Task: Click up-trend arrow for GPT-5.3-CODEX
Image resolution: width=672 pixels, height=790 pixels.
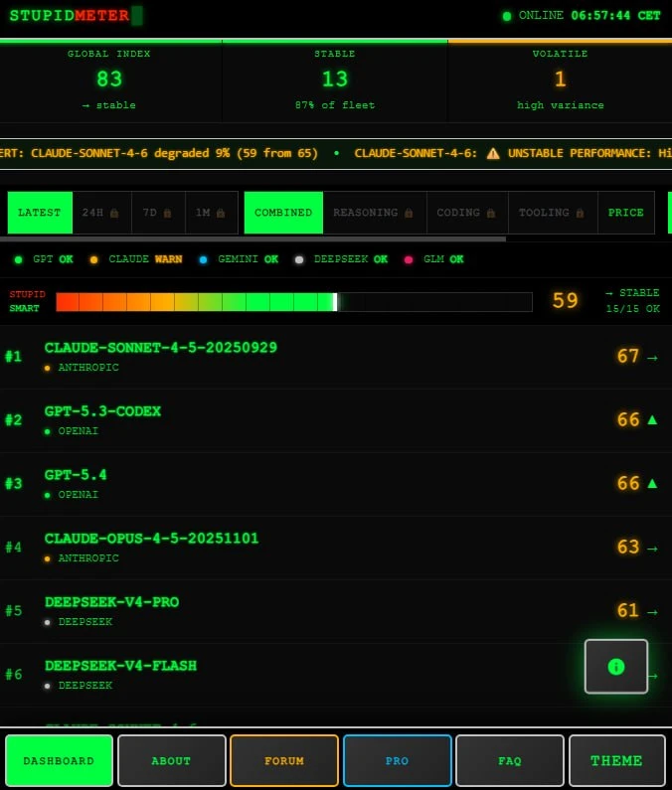Action: [x=652, y=419]
